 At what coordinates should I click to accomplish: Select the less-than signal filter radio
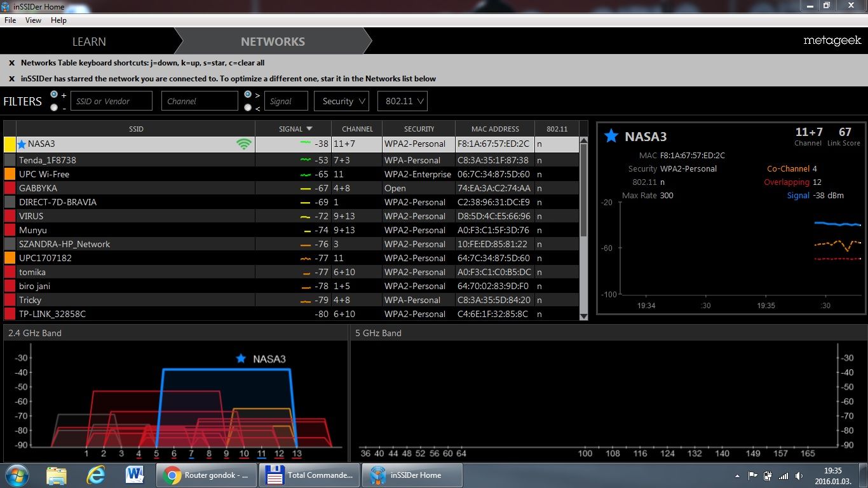tap(248, 107)
